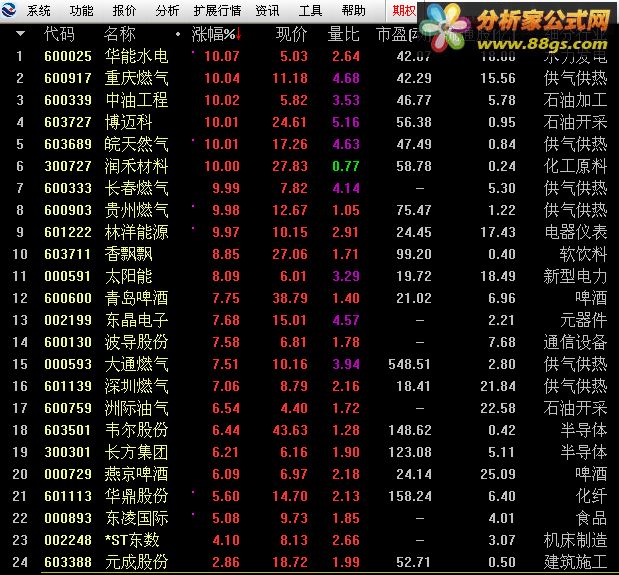Switch to the 期权 tab
Viewport: 619px width, 575px height.
click(x=403, y=11)
